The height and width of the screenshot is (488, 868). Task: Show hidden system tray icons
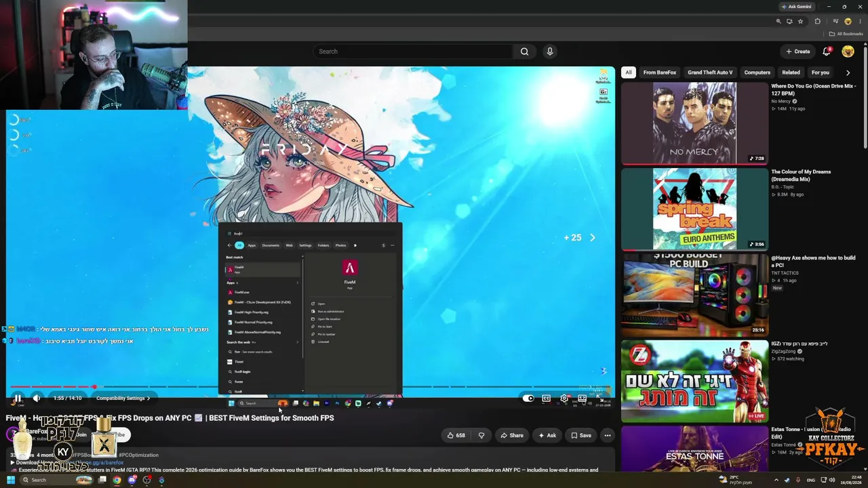pos(776,480)
